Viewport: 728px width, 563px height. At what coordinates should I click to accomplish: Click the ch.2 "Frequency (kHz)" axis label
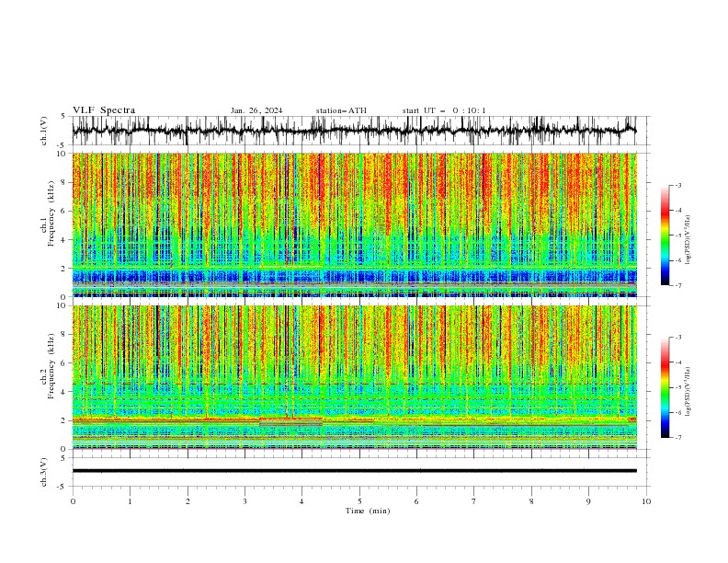coord(51,366)
